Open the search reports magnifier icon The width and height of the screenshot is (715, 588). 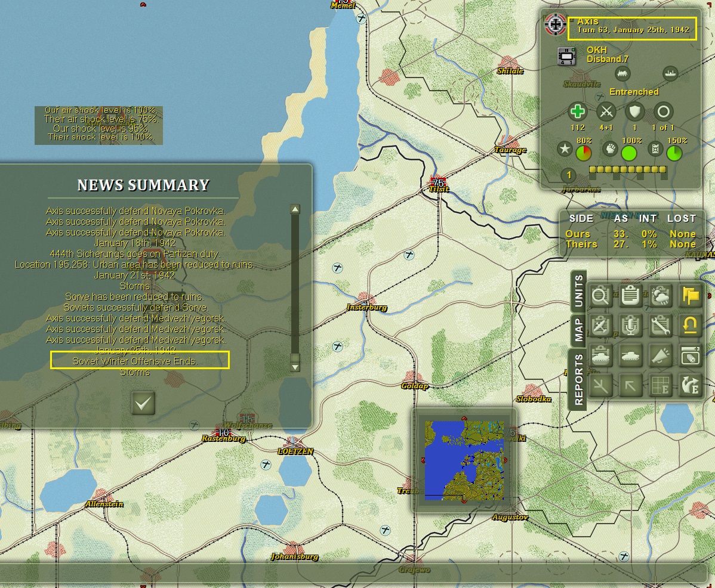point(600,296)
